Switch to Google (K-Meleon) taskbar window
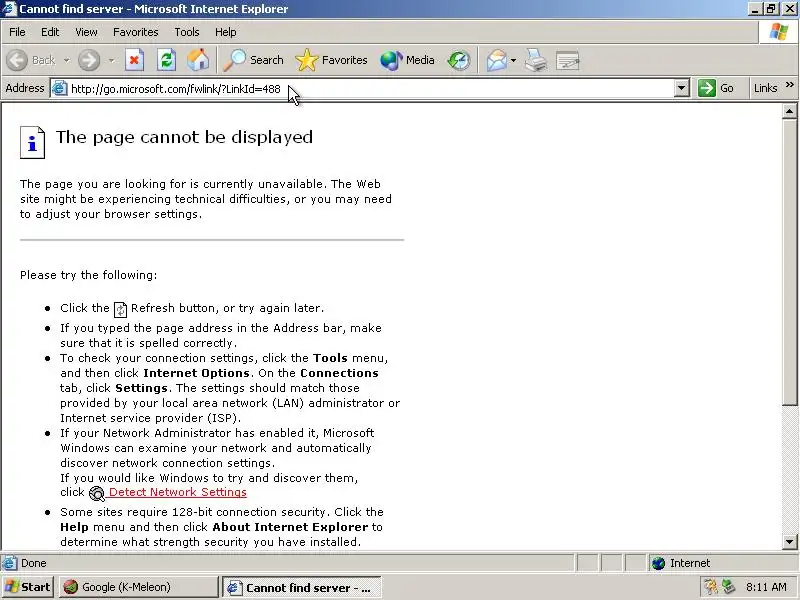 pos(138,587)
